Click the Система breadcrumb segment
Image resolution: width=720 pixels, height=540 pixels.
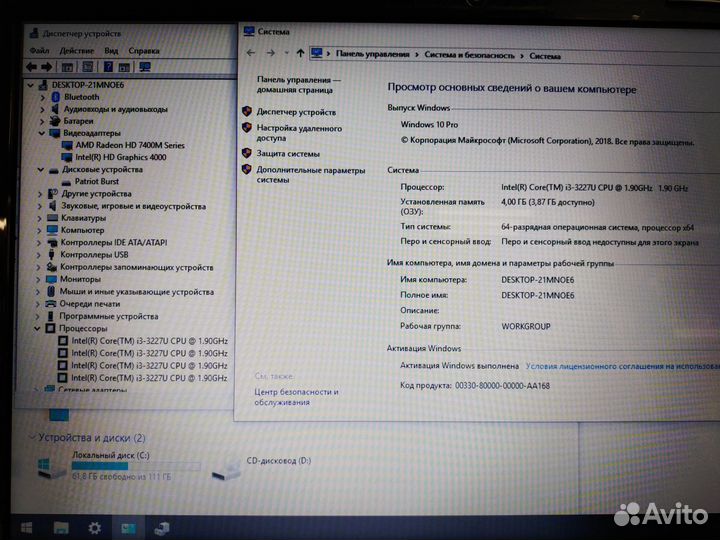(545, 56)
